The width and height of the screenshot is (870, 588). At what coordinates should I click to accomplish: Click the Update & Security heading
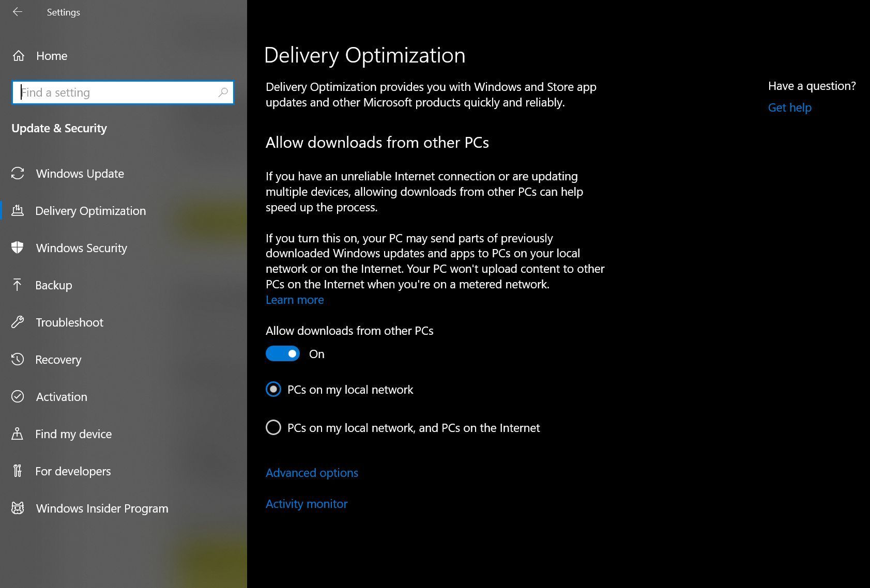59,128
